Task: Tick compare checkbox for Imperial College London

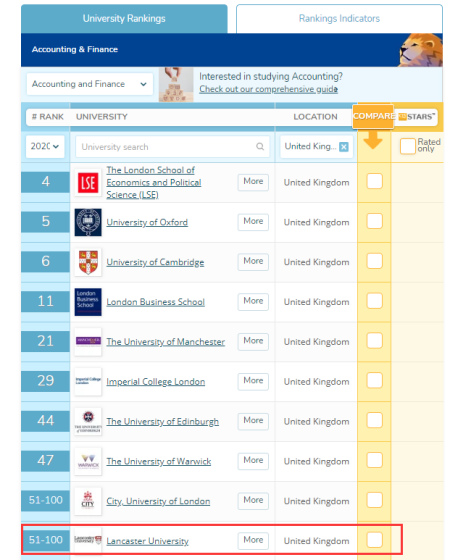Action: click(374, 380)
